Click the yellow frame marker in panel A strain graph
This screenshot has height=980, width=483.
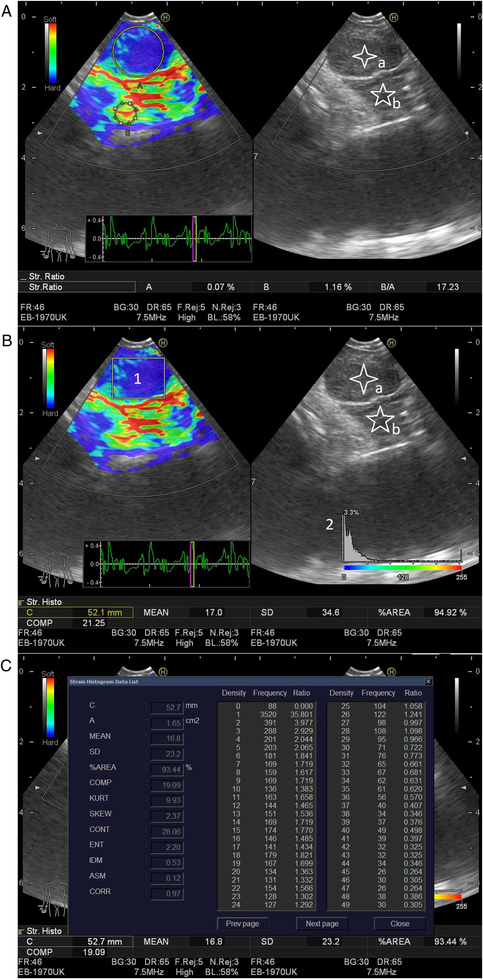pyautogui.click(x=194, y=239)
